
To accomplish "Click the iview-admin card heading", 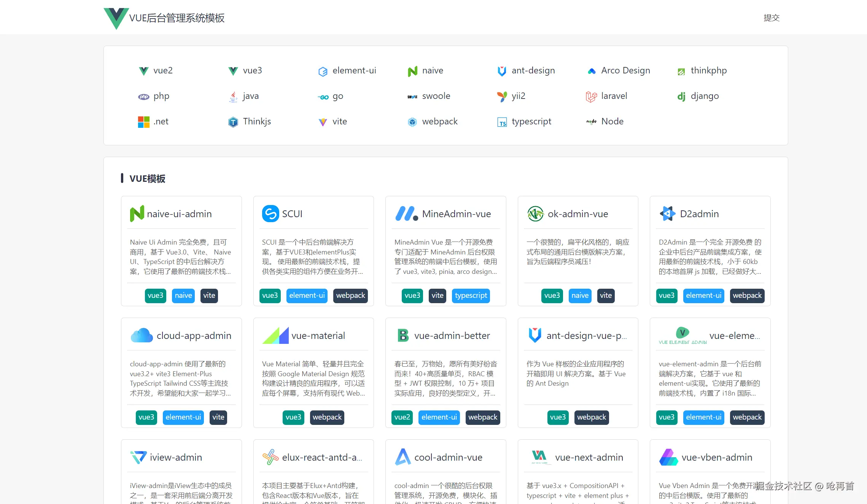I will (176, 457).
